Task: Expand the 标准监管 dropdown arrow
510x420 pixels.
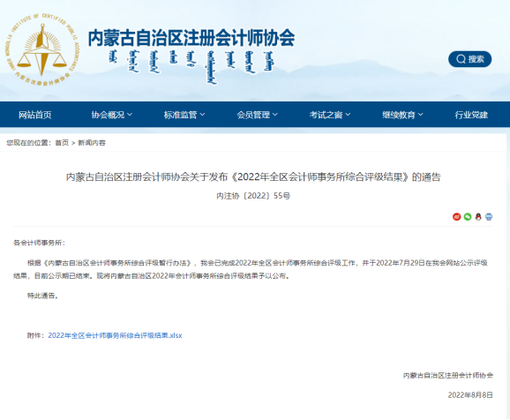Action: pyautogui.click(x=202, y=115)
